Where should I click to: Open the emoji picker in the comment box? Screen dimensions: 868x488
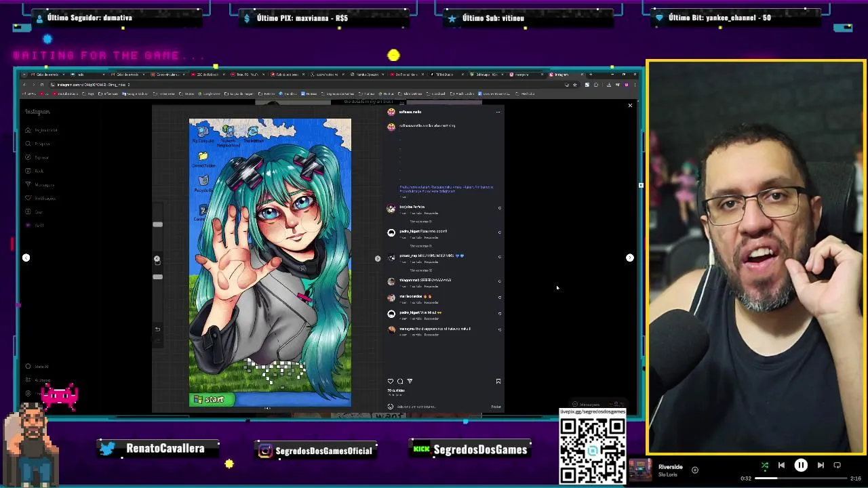390,407
